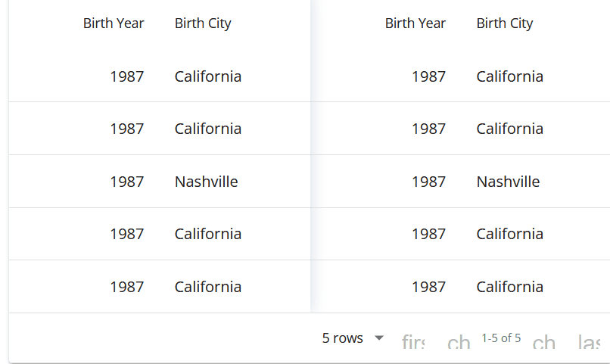The height and width of the screenshot is (364, 610).
Task: Select California in the left table's last row
Action: (x=207, y=287)
